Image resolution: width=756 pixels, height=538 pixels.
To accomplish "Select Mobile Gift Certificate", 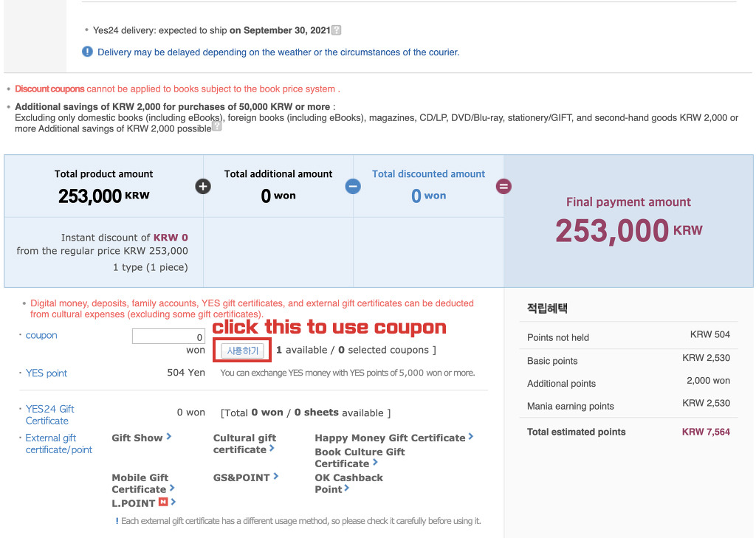I will (140, 483).
